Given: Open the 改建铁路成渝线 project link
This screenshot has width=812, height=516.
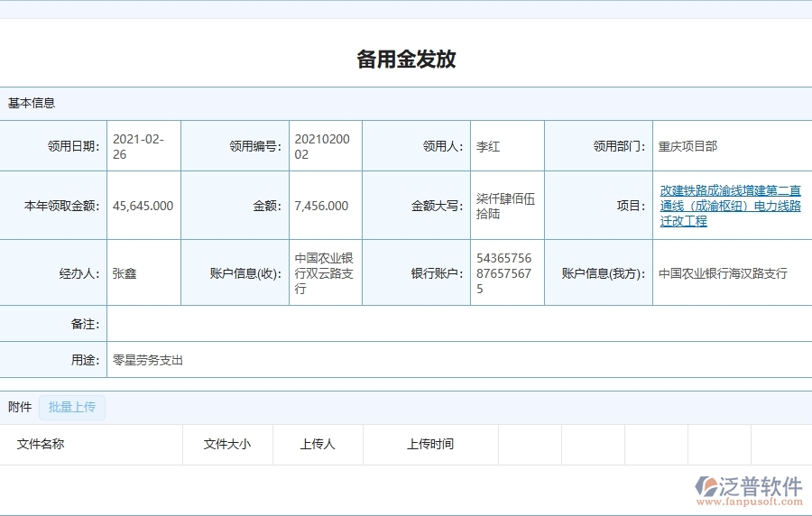Looking at the screenshot, I should pyautogui.click(x=730, y=206).
